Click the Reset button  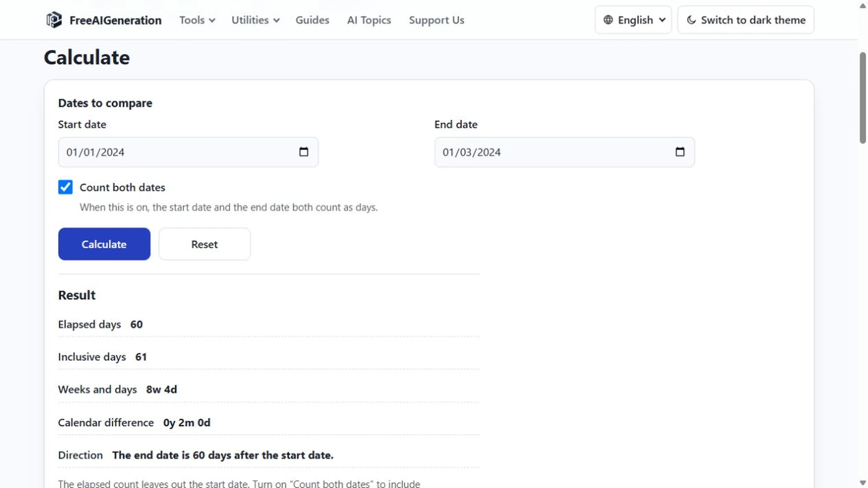(x=205, y=244)
